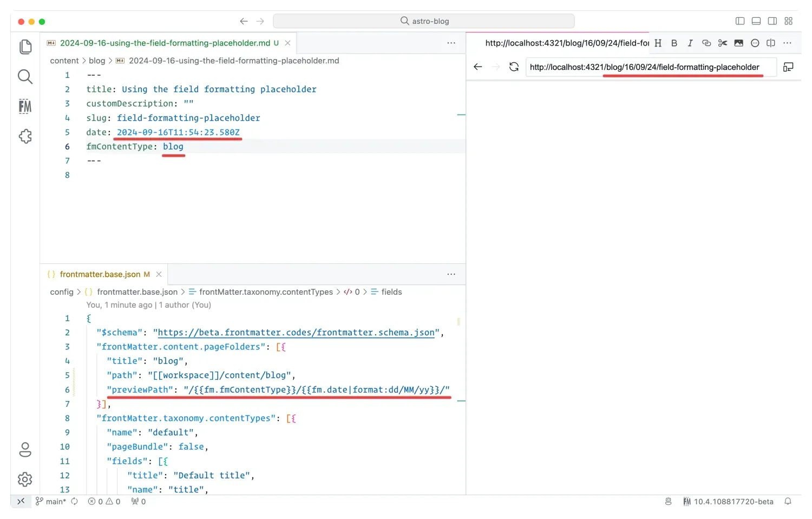The height and width of the screenshot is (519, 812).
Task: Open preview group More Actions ellipsis
Action: [x=788, y=43]
